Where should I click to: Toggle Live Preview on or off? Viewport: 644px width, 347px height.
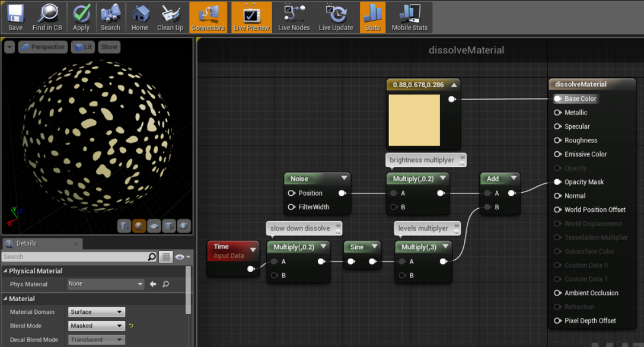click(251, 17)
